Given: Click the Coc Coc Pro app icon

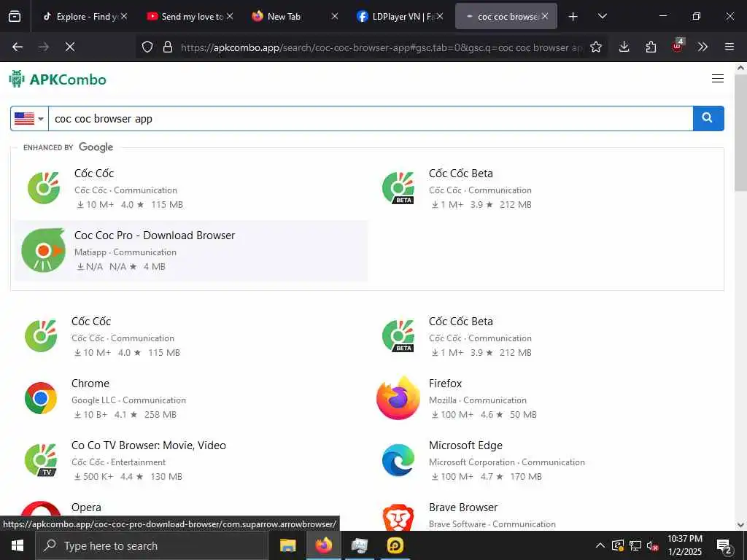Looking at the screenshot, I should (43, 250).
